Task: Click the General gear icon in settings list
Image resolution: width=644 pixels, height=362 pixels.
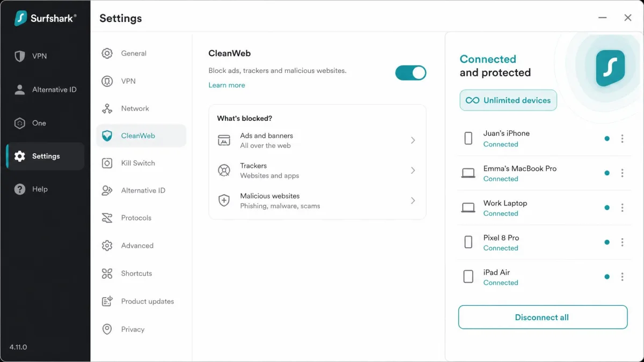Action: pos(107,53)
